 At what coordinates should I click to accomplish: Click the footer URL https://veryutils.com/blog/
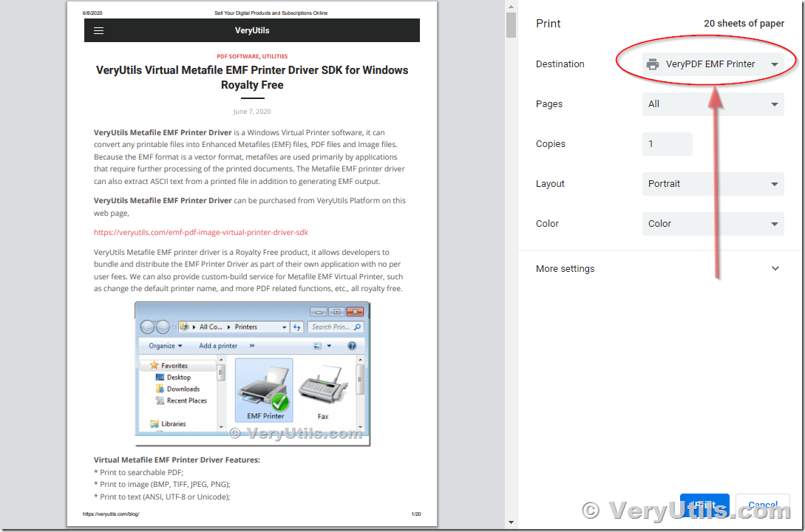pos(111,514)
